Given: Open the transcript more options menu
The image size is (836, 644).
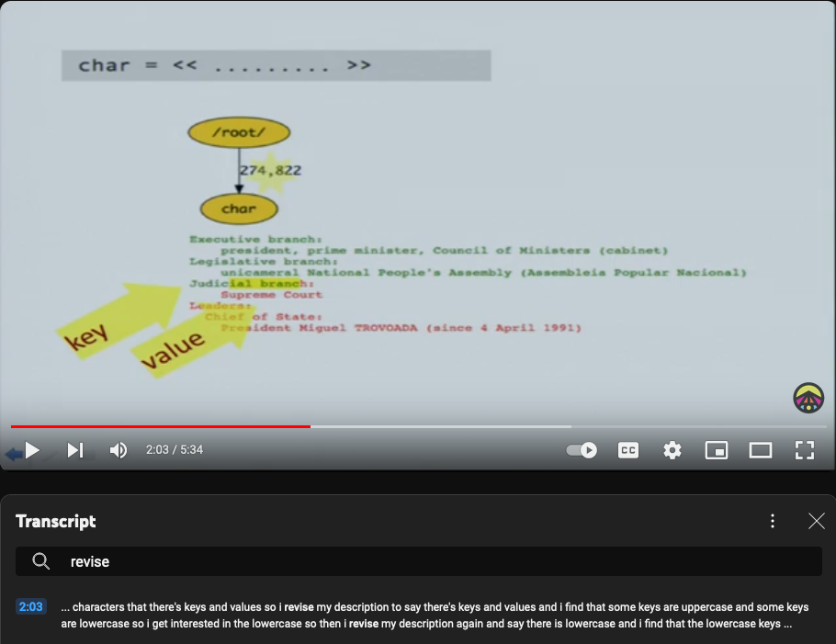Looking at the screenshot, I should coord(773,521).
